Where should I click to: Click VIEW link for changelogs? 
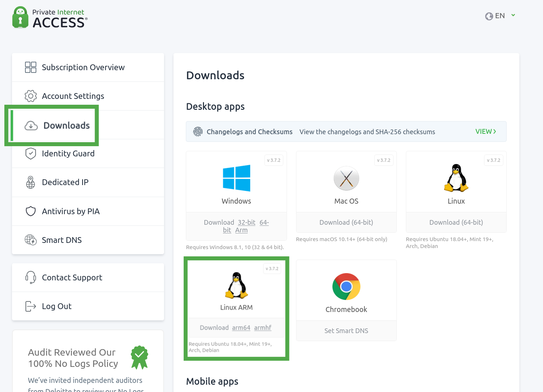pyautogui.click(x=486, y=132)
